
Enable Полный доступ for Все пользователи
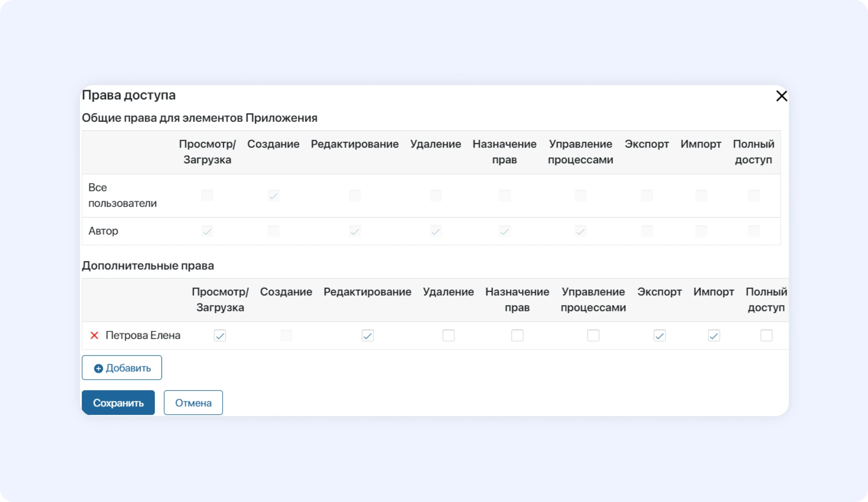754,196
